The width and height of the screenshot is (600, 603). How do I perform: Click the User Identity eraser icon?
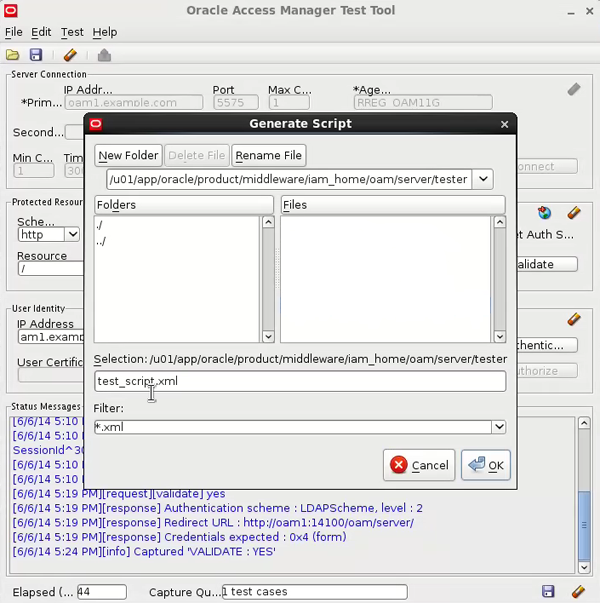coord(573,319)
